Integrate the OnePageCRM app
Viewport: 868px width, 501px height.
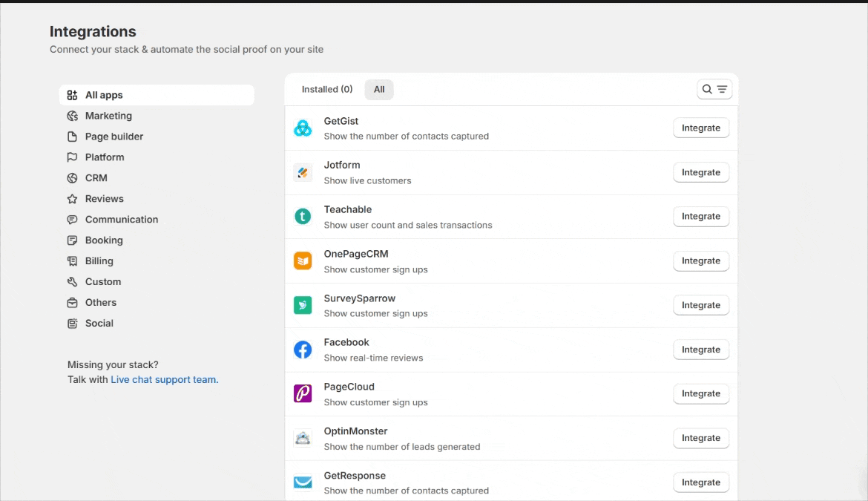point(701,261)
